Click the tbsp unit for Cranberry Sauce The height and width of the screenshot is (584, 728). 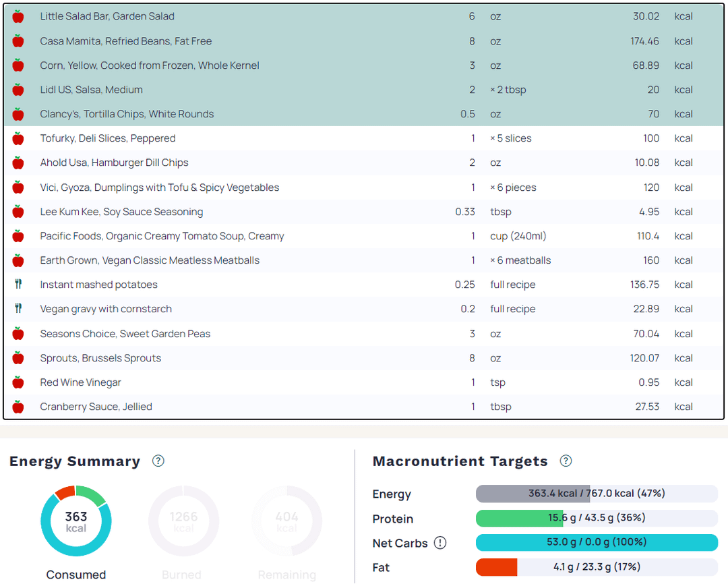pos(501,407)
